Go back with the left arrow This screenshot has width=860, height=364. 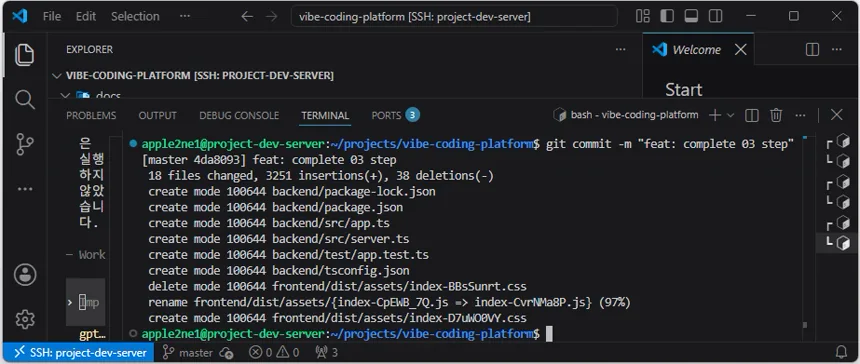(x=247, y=16)
